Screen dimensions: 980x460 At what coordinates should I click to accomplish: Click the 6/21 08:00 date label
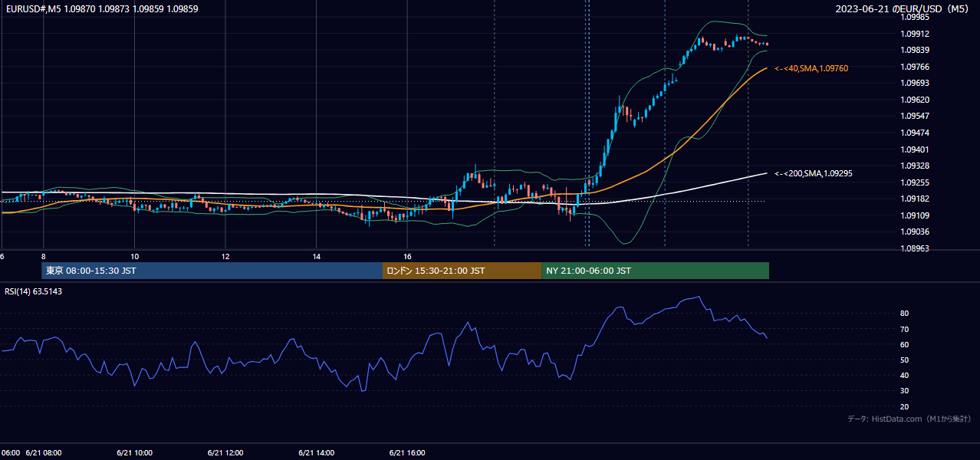44,452
